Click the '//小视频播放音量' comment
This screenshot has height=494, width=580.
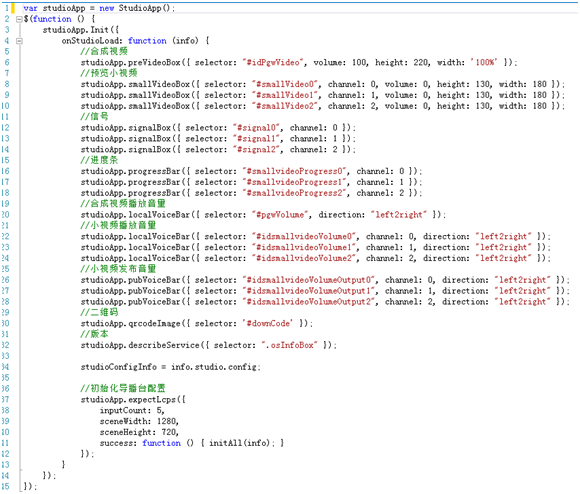click(118, 225)
